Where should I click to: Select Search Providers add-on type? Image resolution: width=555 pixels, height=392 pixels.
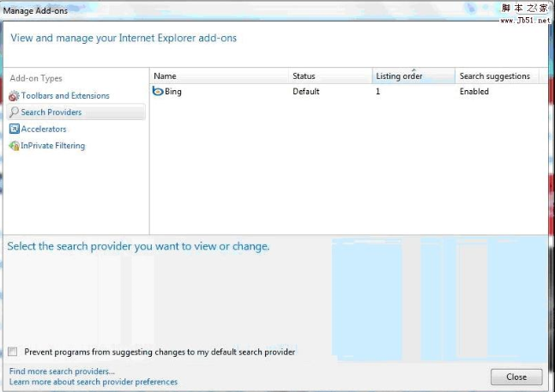[51, 112]
